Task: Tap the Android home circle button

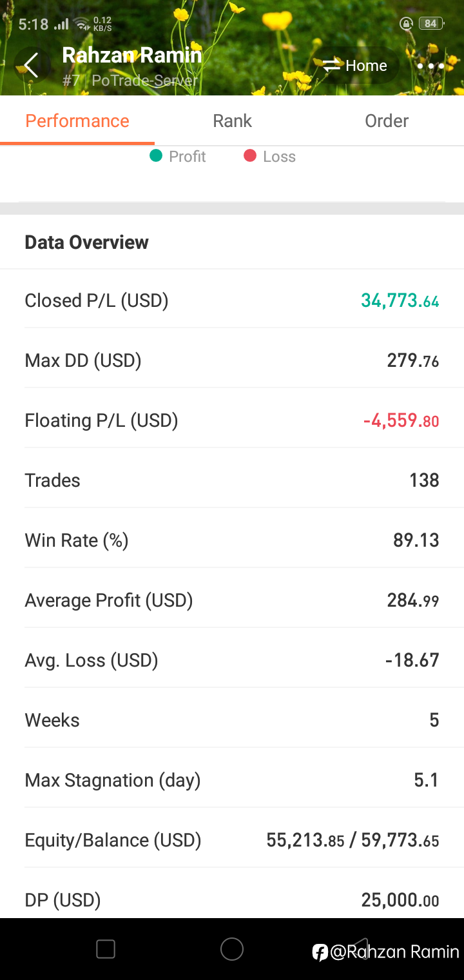Action: tap(232, 949)
